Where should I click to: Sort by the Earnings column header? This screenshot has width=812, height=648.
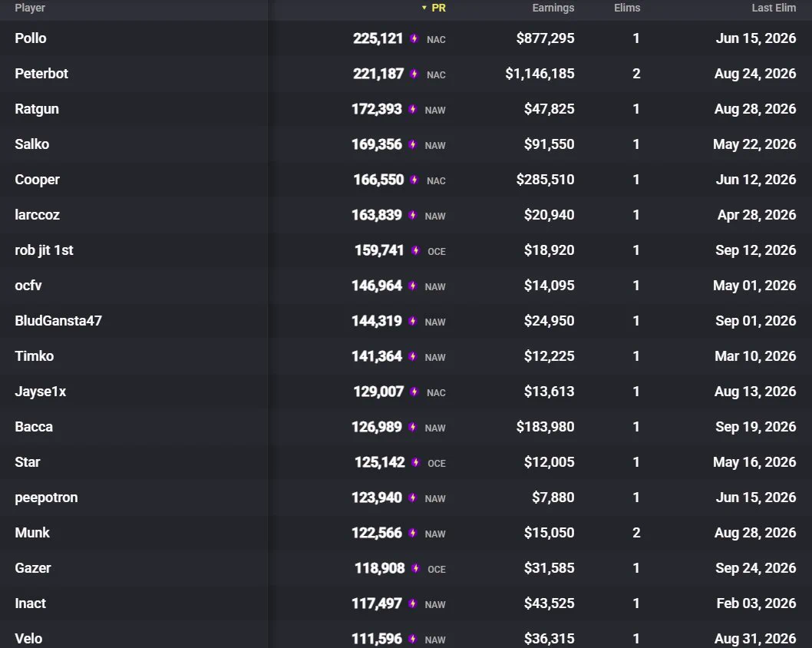553,8
